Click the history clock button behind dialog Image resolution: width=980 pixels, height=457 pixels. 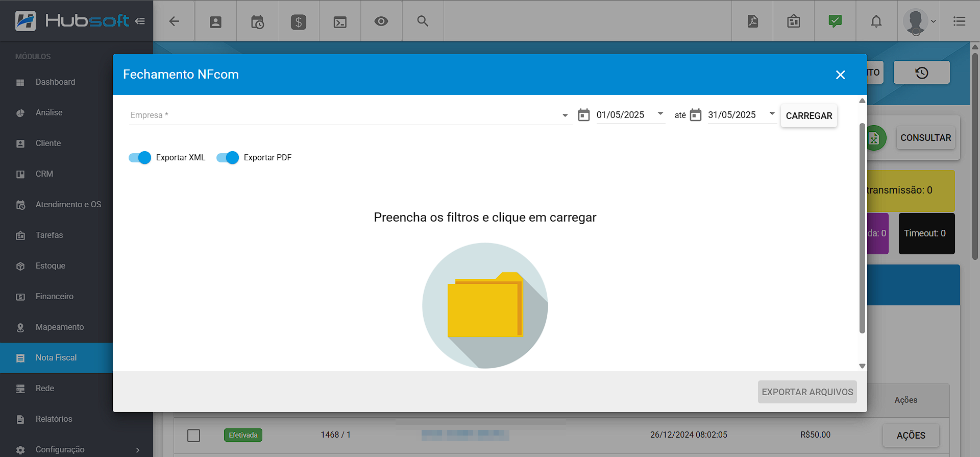click(922, 73)
